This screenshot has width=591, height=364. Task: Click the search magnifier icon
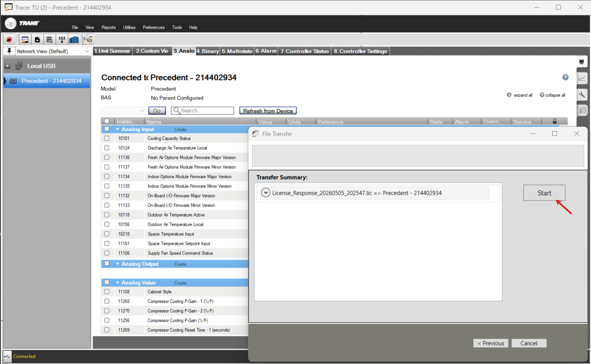click(176, 110)
